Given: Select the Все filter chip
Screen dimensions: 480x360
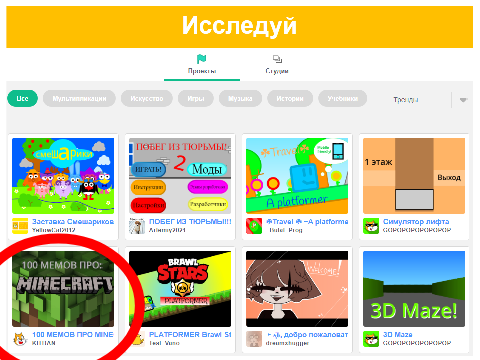Looking at the screenshot, I should click(22, 99).
